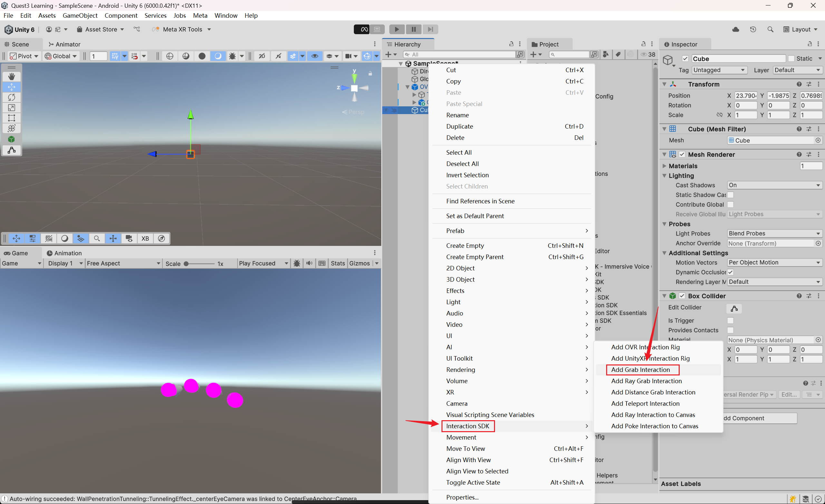The height and width of the screenshot is (504, 825).
Task: Select the Hand view tool
Action: point(11,77)
